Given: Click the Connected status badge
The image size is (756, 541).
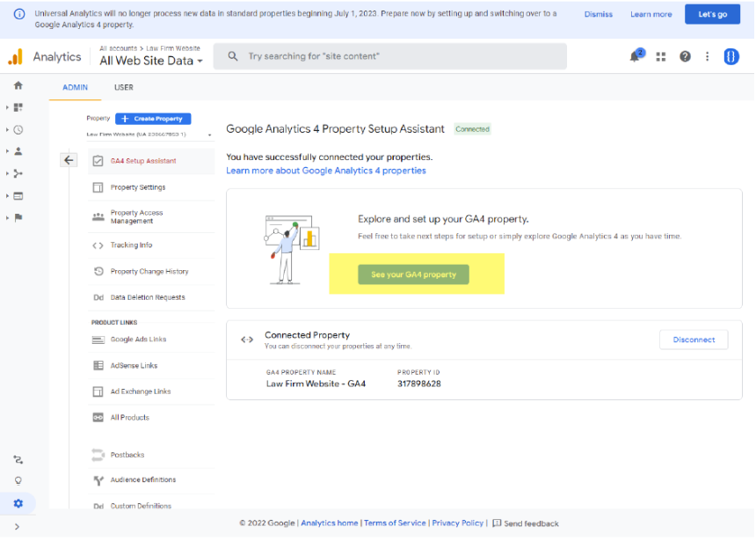Looking at the screenshot, I should pyautogui.click(x=473, y=128).
